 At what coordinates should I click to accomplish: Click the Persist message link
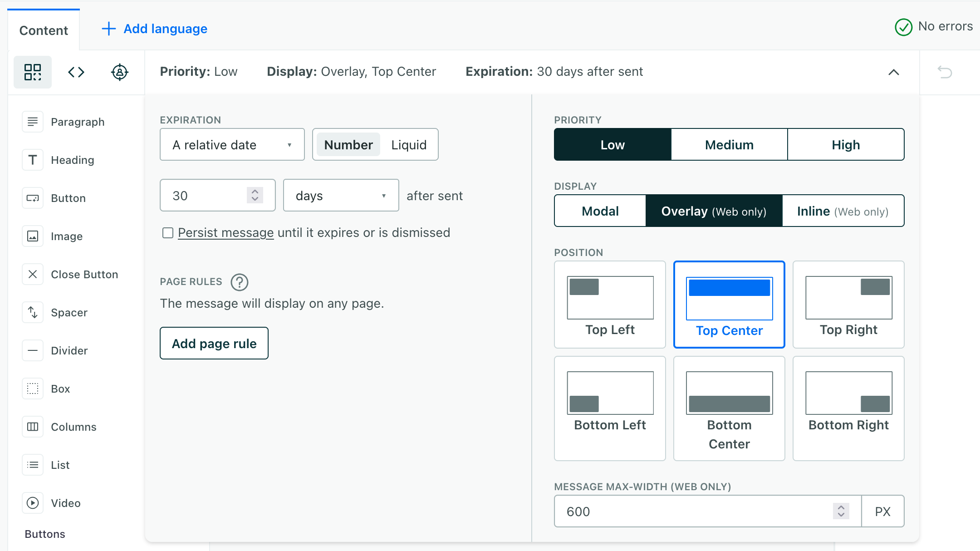(225, 232)
